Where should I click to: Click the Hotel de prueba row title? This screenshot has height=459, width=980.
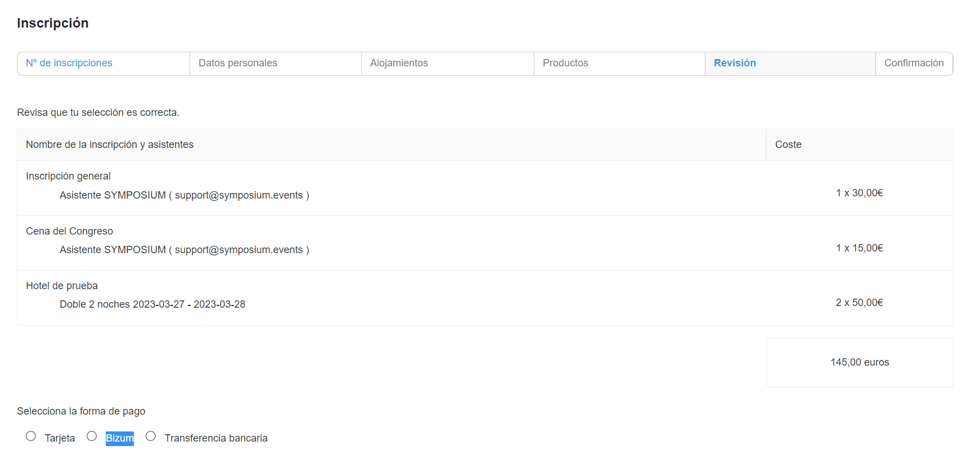point(62,286)
